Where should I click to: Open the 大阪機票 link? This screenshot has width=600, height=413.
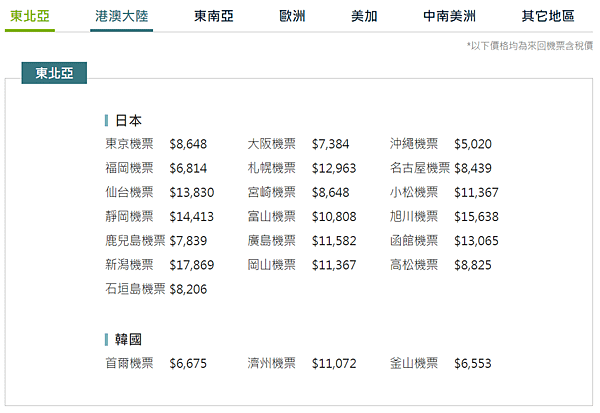click(271, 144)
